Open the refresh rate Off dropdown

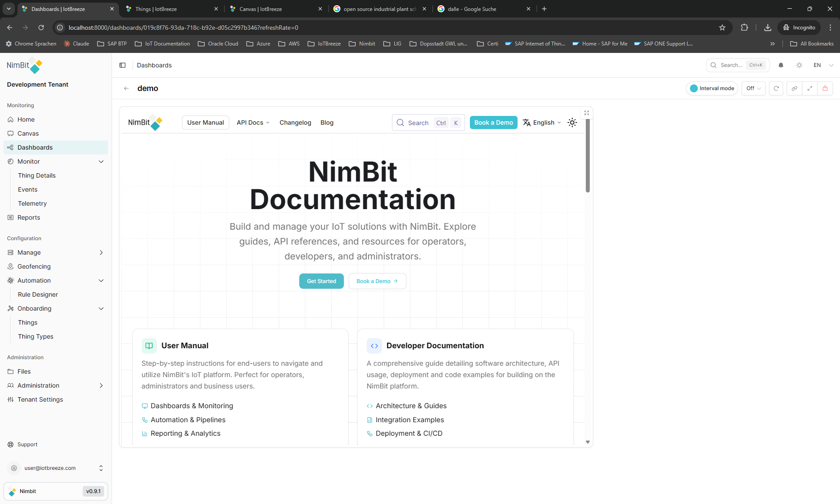(753, 88)
